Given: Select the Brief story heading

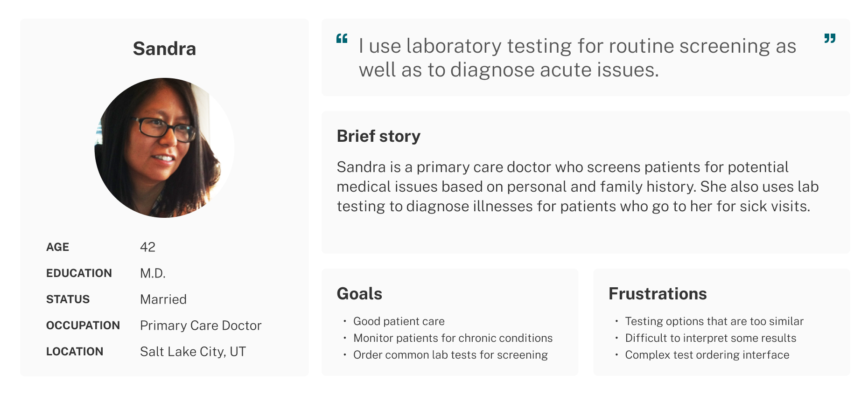Looking at the screenshot, I should pyautogui.click(x=378, y=136).
